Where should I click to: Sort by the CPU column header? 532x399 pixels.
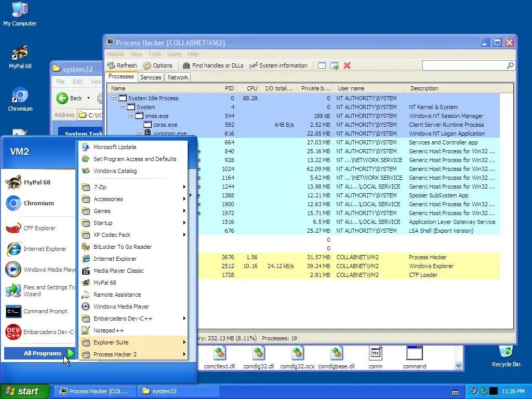coord(248,88)
